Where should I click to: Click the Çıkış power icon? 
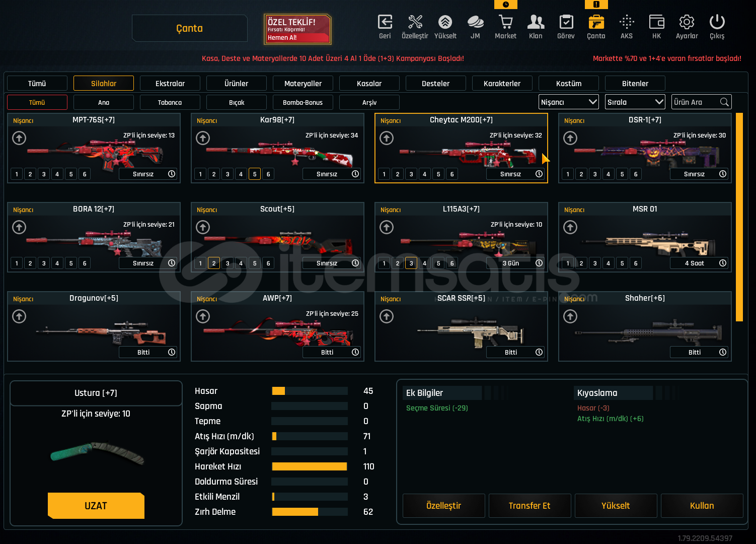[x=717, y=22]
